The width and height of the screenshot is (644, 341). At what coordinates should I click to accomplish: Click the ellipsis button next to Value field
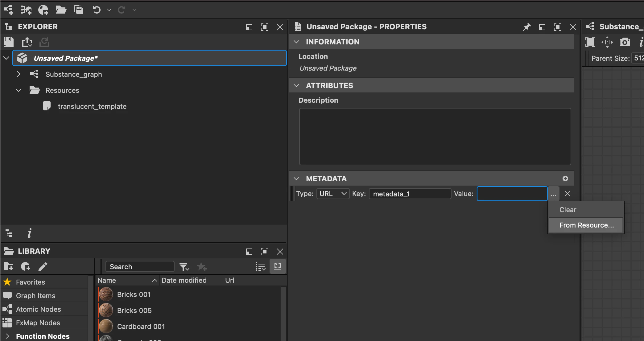[x=553, y=194]
